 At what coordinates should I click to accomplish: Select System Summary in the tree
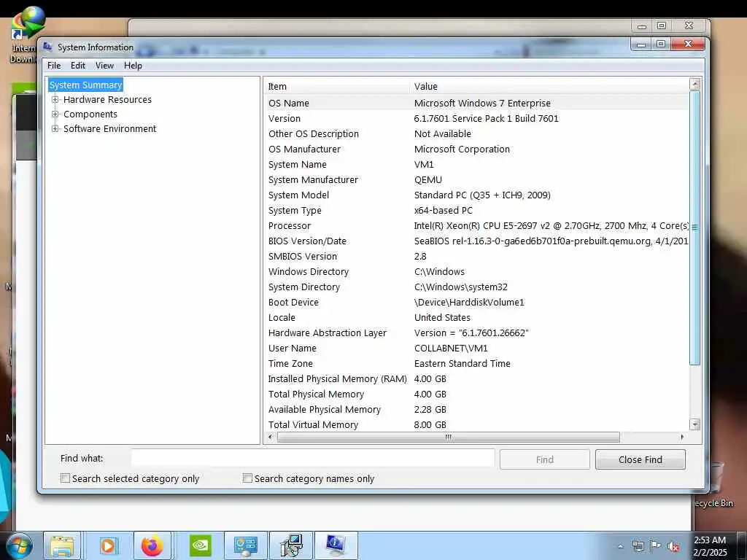86,85
